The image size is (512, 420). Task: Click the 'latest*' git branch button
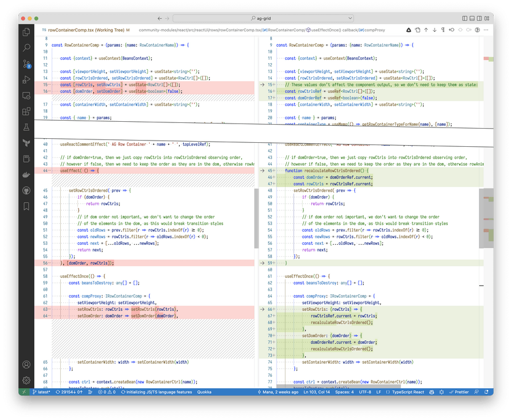tap(42, 392)
